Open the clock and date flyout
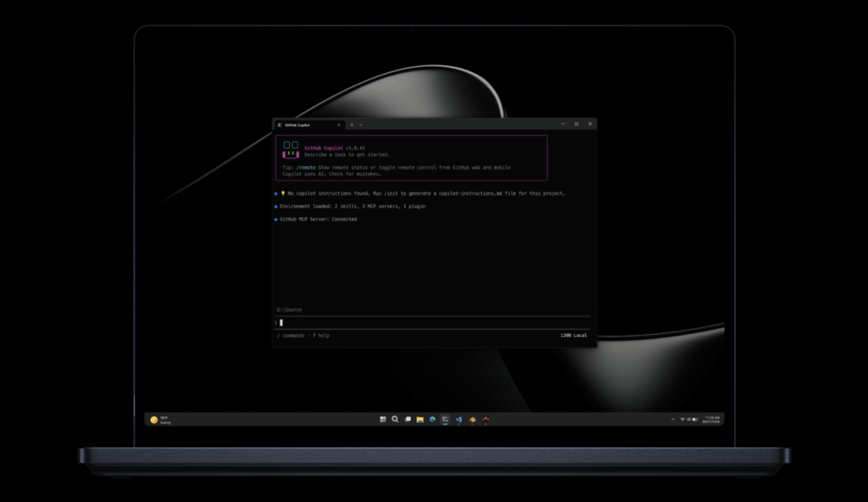The image size is (868, 502). [711, 419]
